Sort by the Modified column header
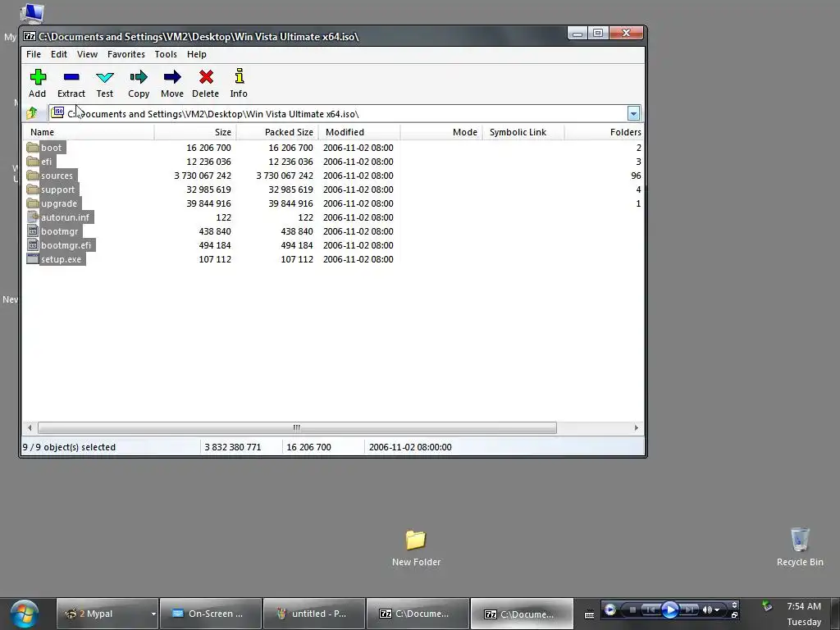This screenshot has width=840, height=630. 359,132
